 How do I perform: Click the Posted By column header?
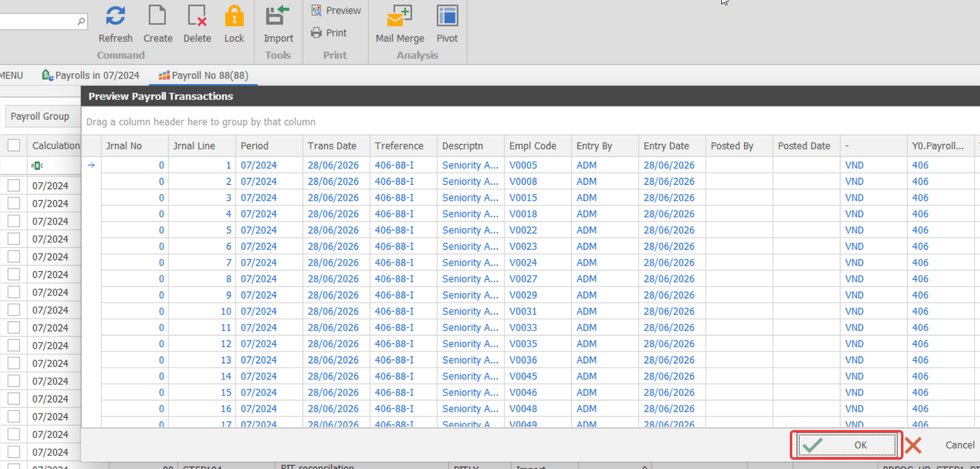[x=740, y=146]
